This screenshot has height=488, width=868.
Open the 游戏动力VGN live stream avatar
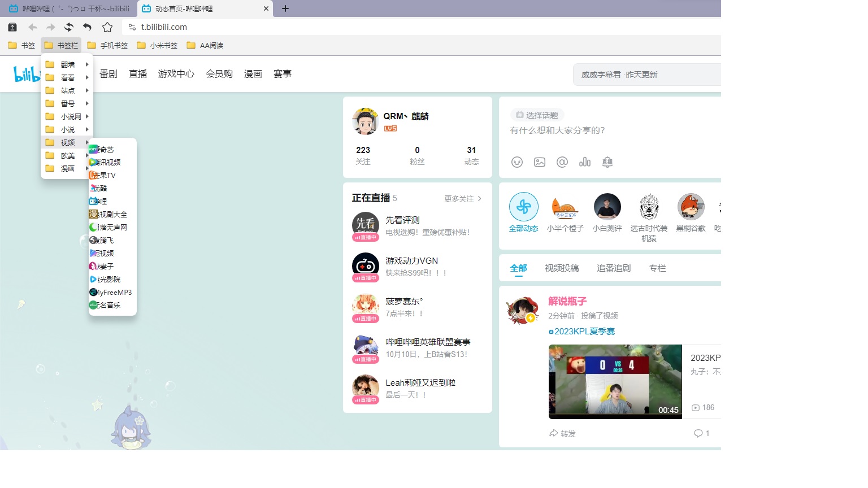tap(366, 267)
